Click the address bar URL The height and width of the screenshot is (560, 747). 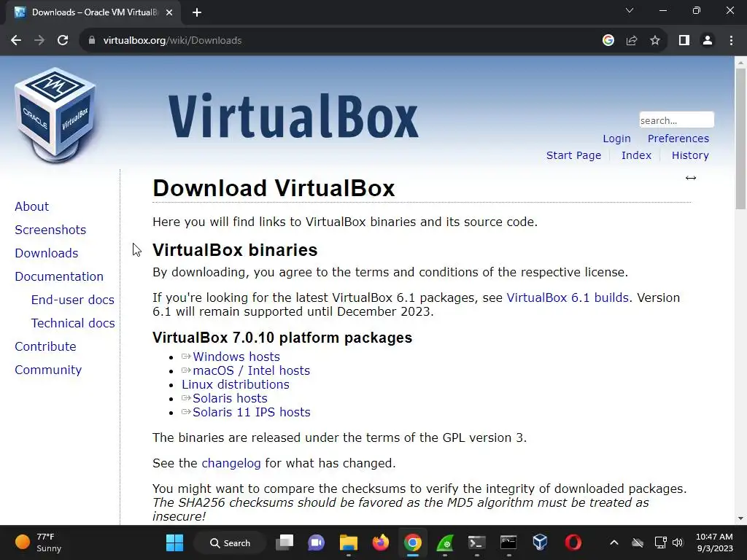(x=172, y=41)
